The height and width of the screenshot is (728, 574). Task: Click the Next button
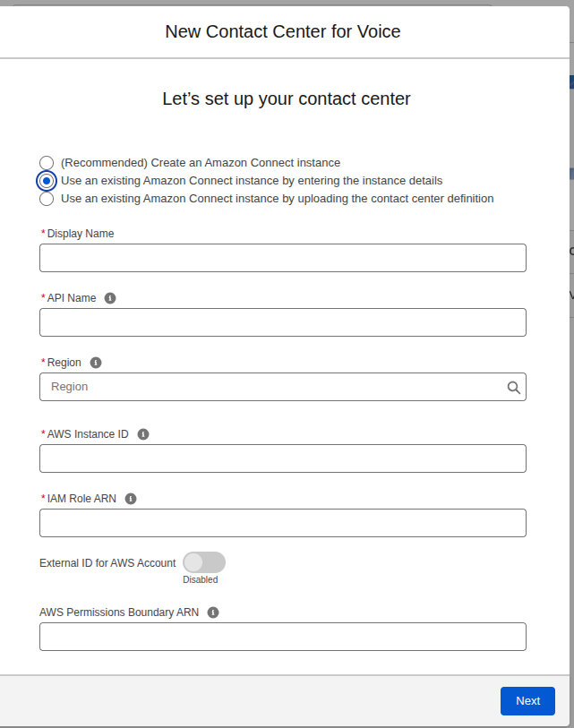coord(527,701)
